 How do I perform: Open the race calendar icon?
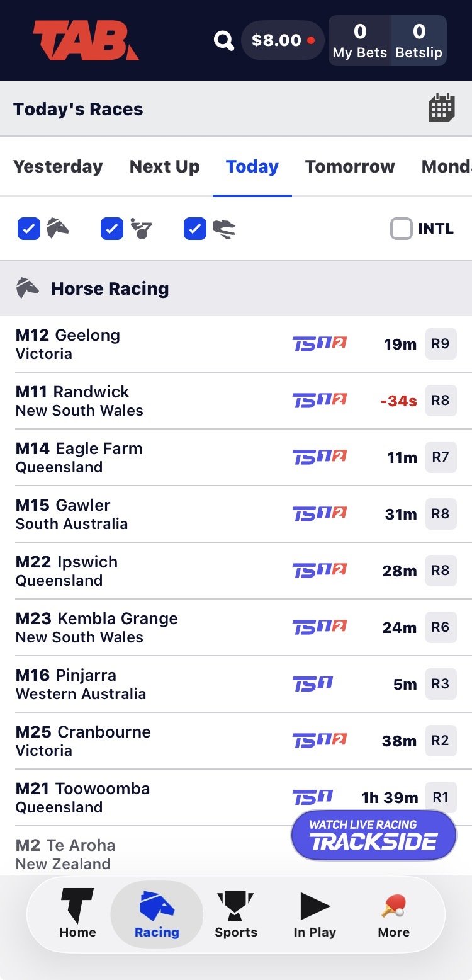coord(441,108)
